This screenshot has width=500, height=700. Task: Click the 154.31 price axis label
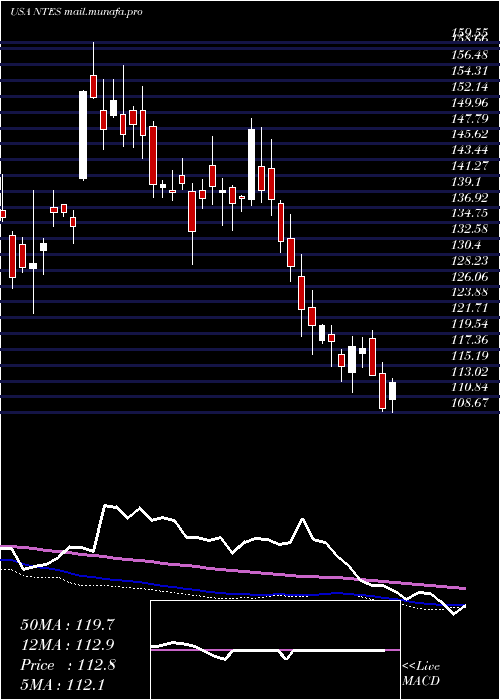click(469, 71)
